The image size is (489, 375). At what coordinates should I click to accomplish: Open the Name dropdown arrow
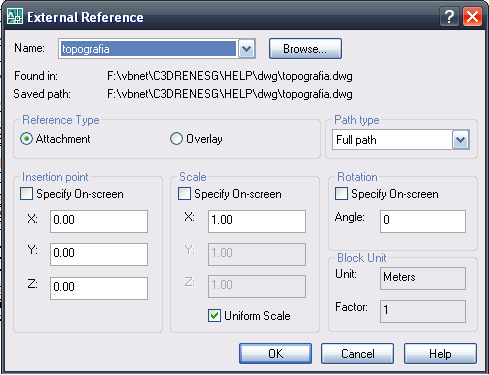pos(246,49)
